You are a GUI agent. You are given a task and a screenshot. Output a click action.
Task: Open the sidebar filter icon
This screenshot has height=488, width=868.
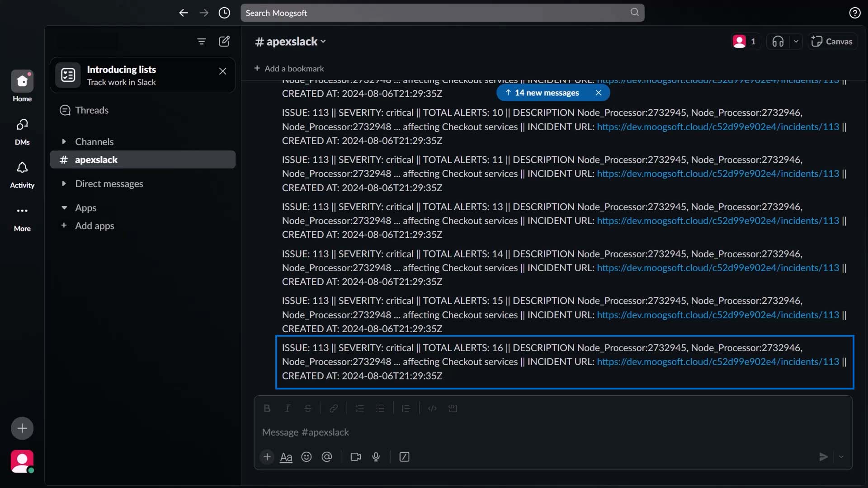point(202,42)
